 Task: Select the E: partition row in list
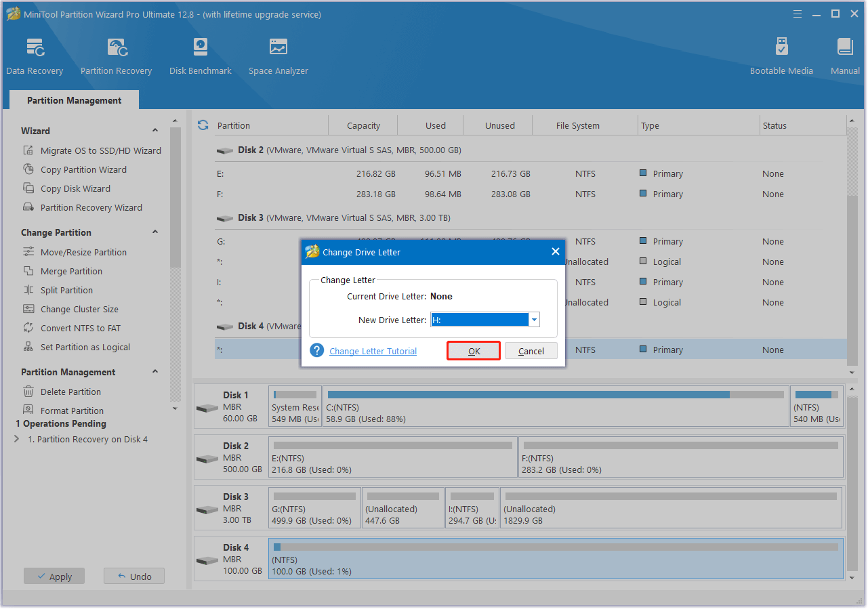coord(531,174)
